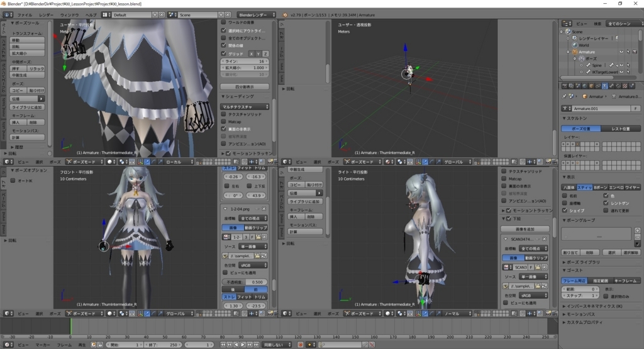Image resolution: width=644 pixels, height=349 pixels.
Task: Click the 終了 250 end frame field
Action: [162, 345]
